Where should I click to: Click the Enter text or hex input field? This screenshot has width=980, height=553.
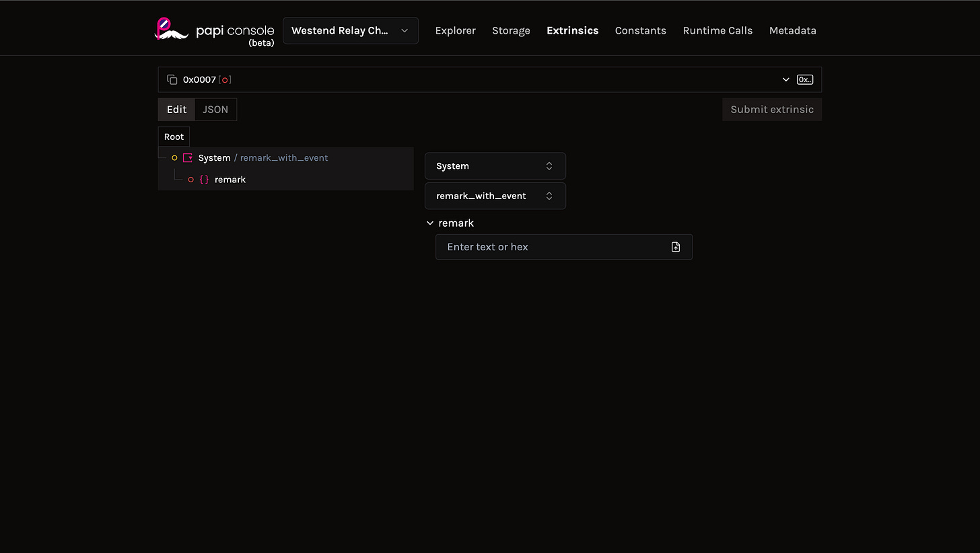point(552,247)
